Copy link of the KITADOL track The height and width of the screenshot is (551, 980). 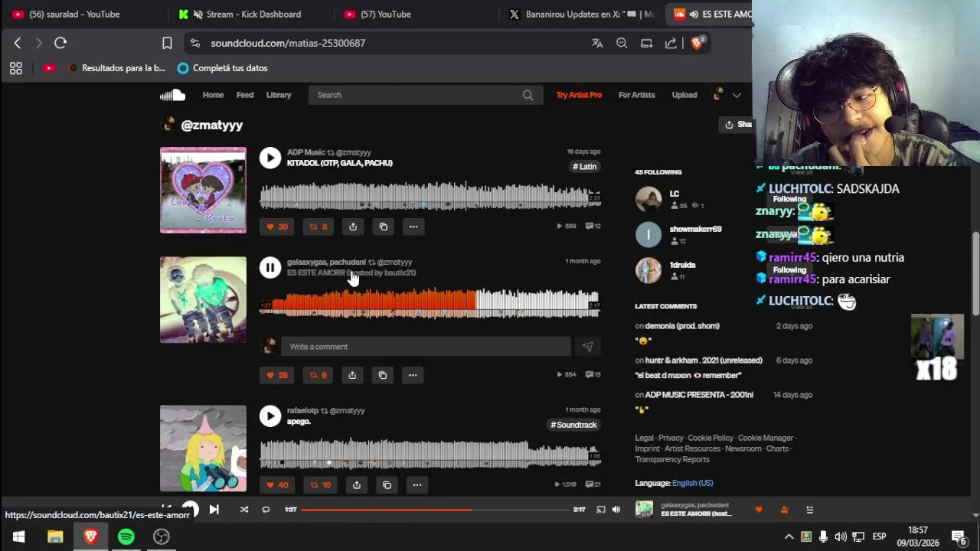point(384,227)
